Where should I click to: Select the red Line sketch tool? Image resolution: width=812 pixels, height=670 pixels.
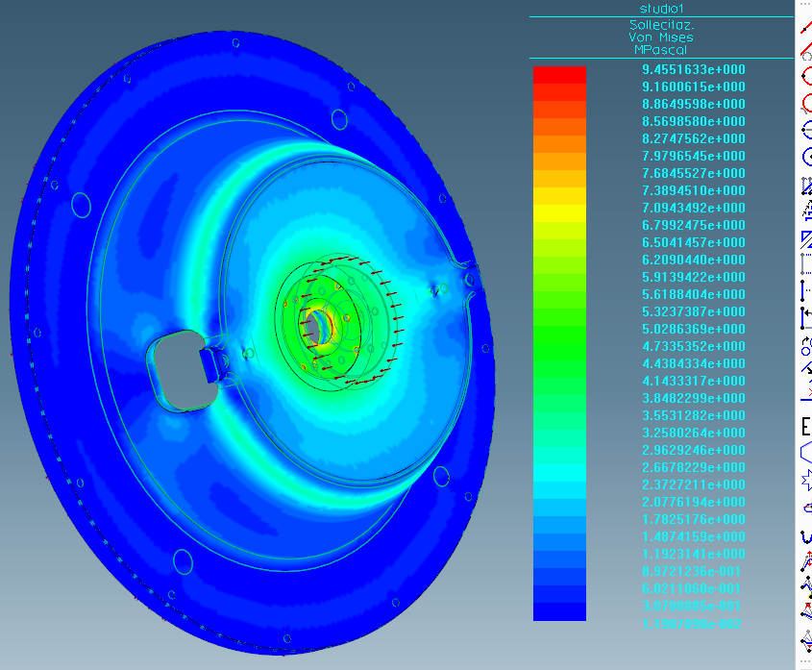(x=806, y=26)
